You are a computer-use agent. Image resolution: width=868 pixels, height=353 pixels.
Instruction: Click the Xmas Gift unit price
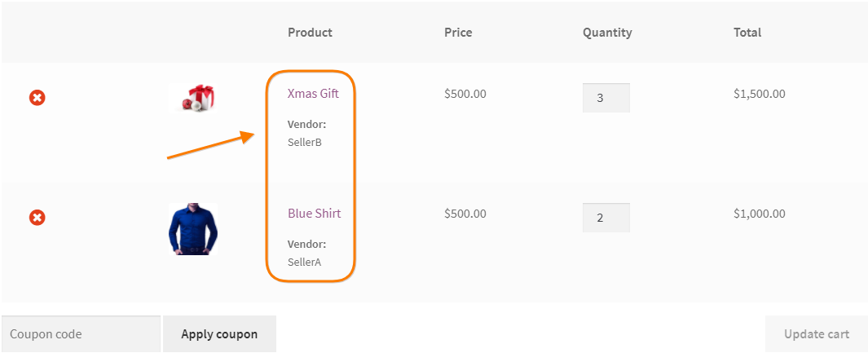pos(465,94)
